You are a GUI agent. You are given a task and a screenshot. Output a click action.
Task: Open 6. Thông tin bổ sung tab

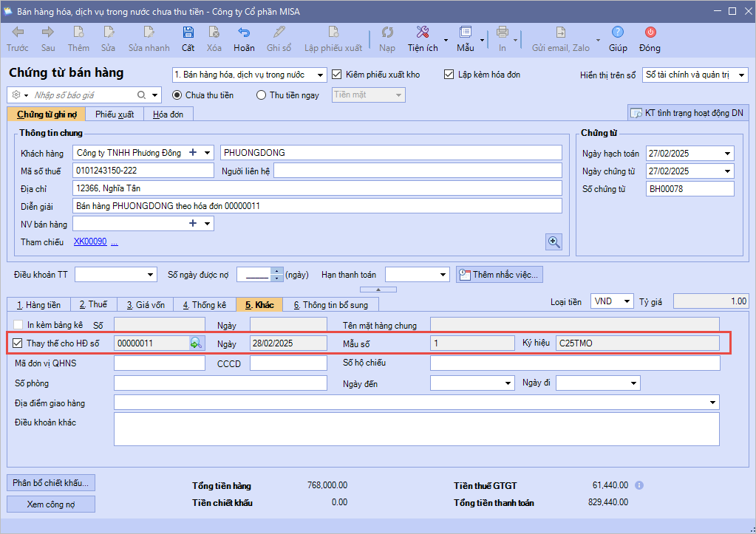pyautogui.click(x=331, y=304)
